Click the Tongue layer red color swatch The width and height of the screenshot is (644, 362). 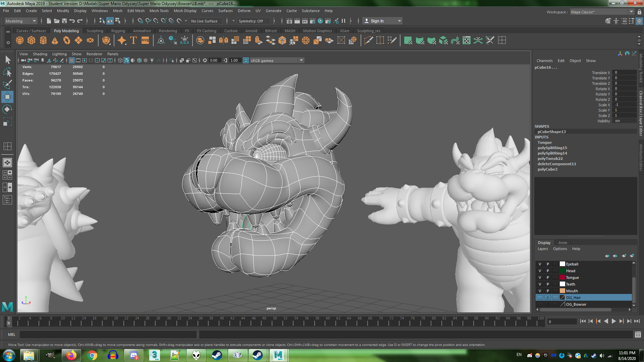click(x=562, y=278)
